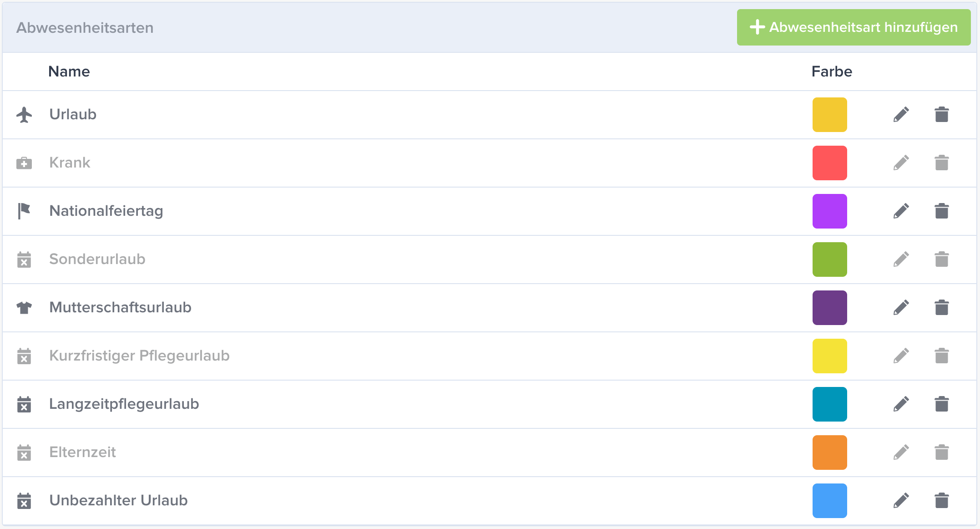Viewport: 980px width, 529px height.
Task: Delete the Unbezahlter Urlaub entry
Action: 942,501
